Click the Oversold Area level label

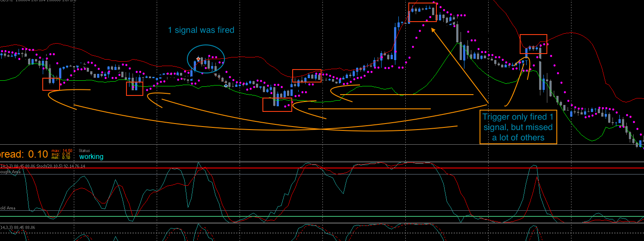(8, 208)
